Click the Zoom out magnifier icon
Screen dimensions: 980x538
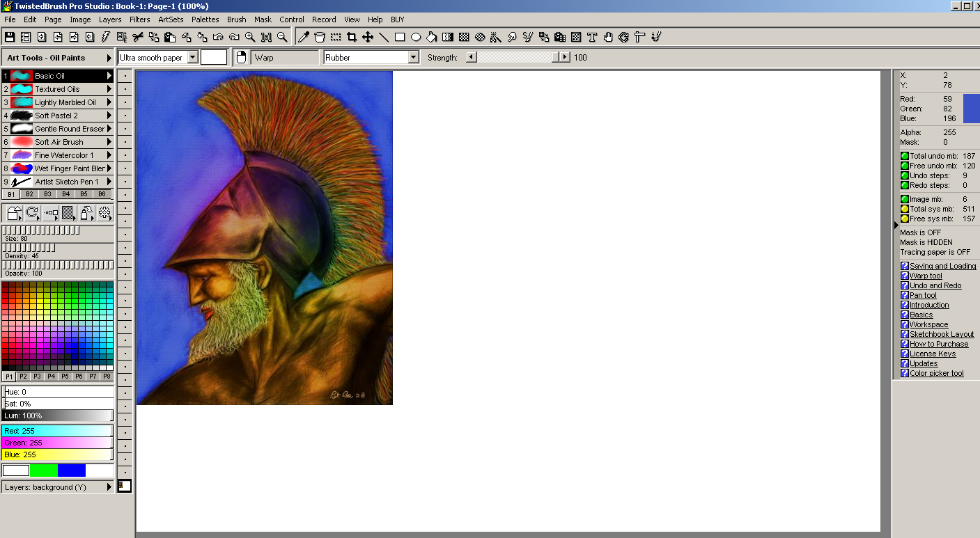[x=282, y=37]
